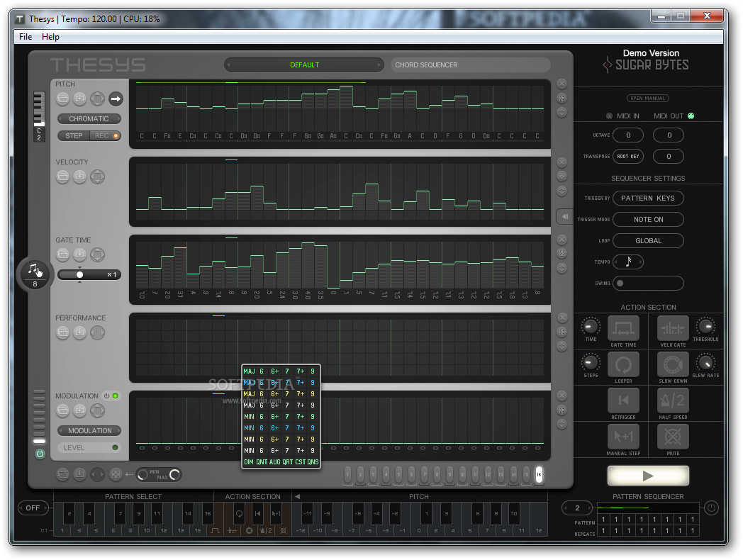Click the collapse side panel arrow button

[x=564, y=216]
